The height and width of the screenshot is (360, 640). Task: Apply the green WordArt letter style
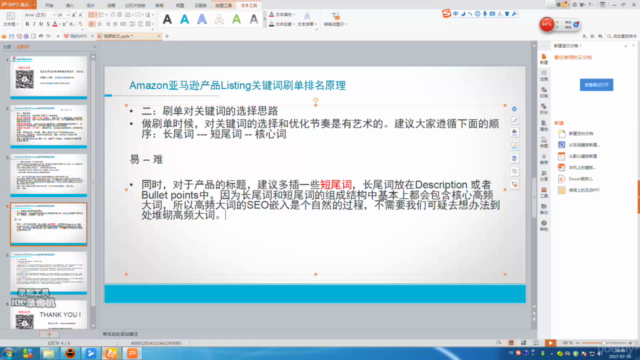click(237, 19)
